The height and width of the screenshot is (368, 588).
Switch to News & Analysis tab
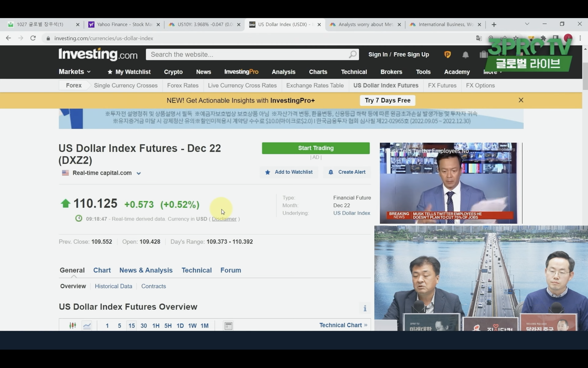click(146, 270)
